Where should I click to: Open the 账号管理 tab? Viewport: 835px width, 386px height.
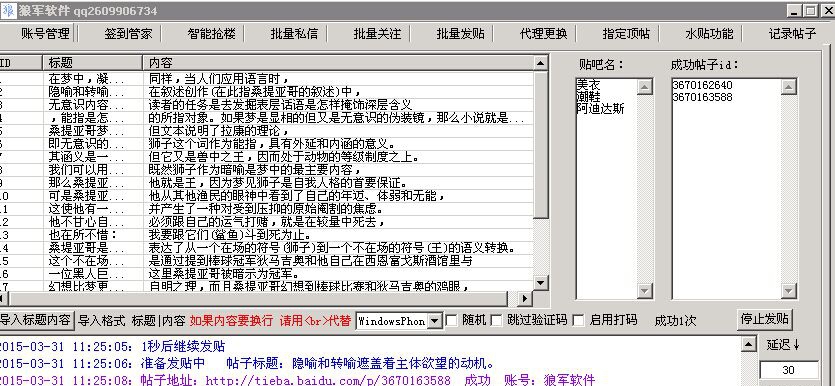tap(45, 34)
